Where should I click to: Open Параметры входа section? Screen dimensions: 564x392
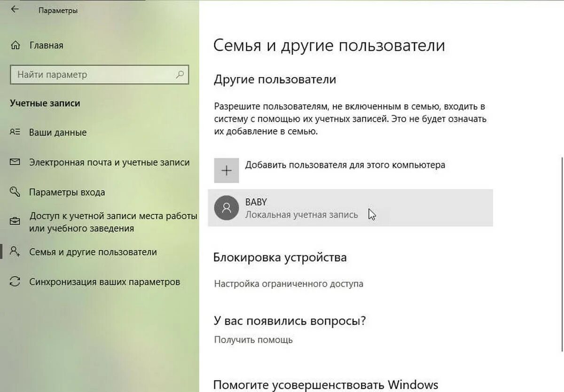(x=67, y=192)
